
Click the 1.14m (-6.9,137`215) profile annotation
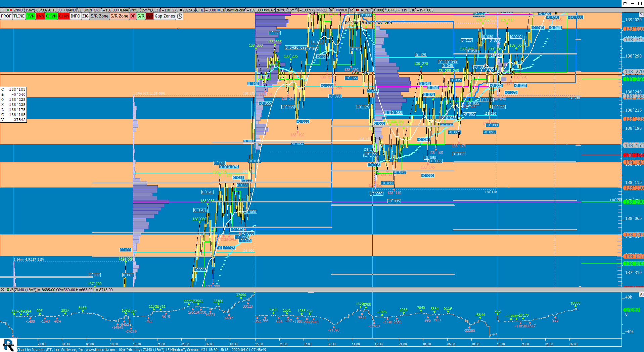pos(29,259)
